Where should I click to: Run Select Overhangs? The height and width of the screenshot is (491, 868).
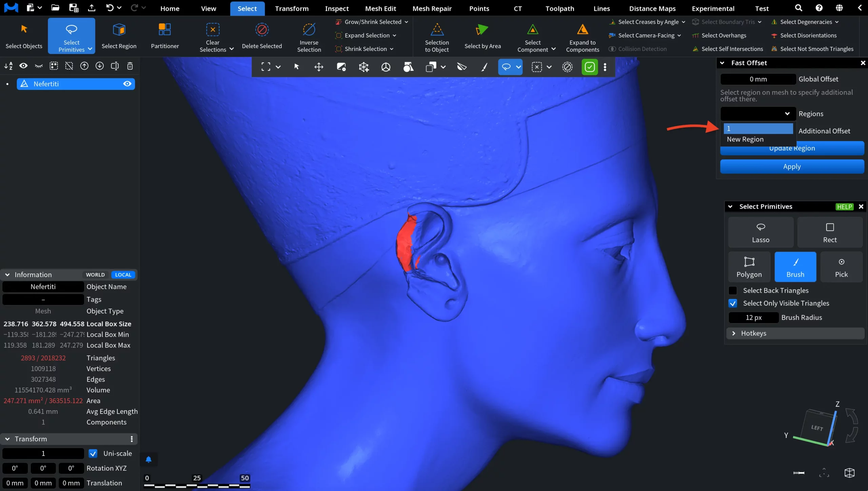coord(719,35)
